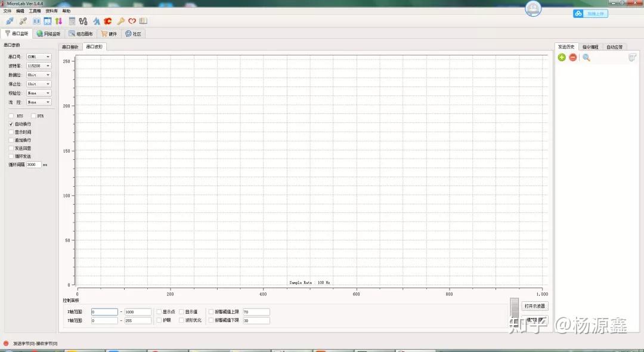
Task: Open the 编辑 menu
Action: [x=20, y=11]
